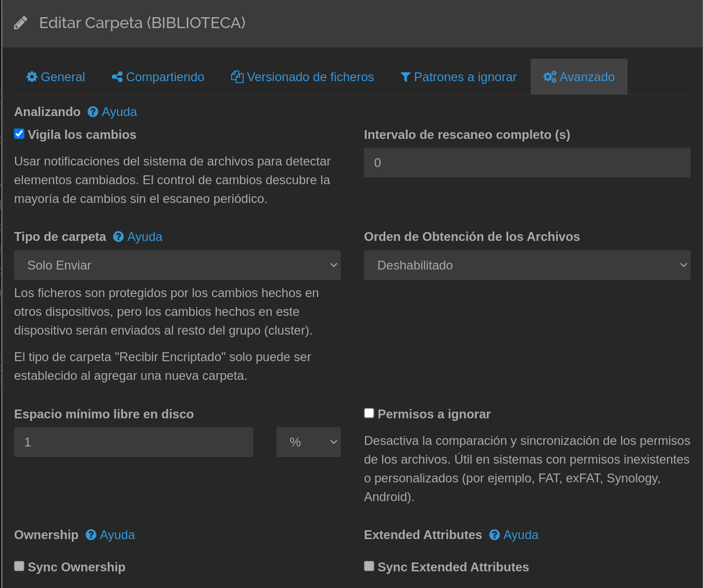This screenshot has height=588, width=703.
Task: Expand the Orden de Obtención dropdown
Action: tap(526, 265)
